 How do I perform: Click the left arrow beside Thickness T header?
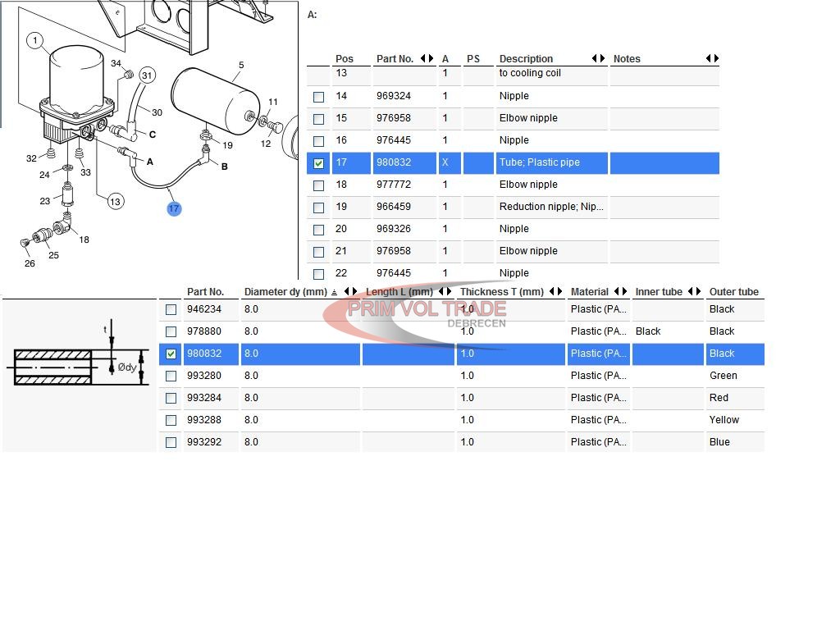click(552, 291)
